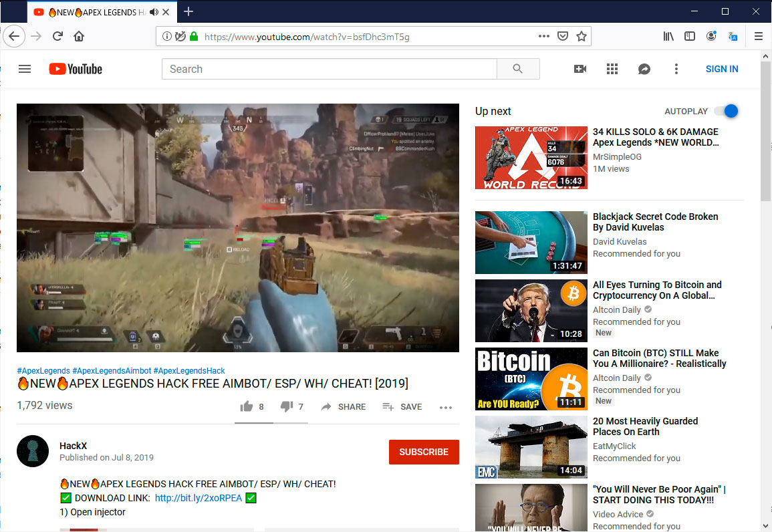This screenshot has width=772, height=532.
Task: Click the Up next heading
Action: click(493, 111)
